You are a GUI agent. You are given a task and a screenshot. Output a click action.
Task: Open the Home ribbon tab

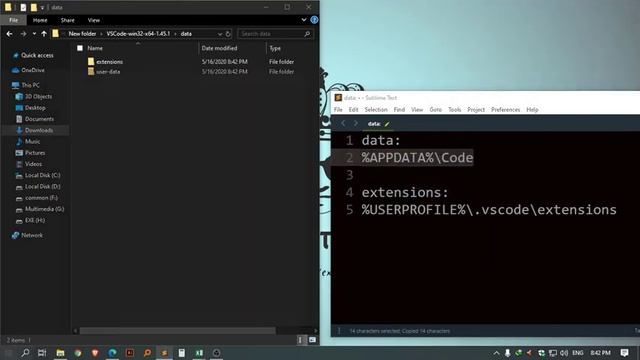tap(40, 20)
